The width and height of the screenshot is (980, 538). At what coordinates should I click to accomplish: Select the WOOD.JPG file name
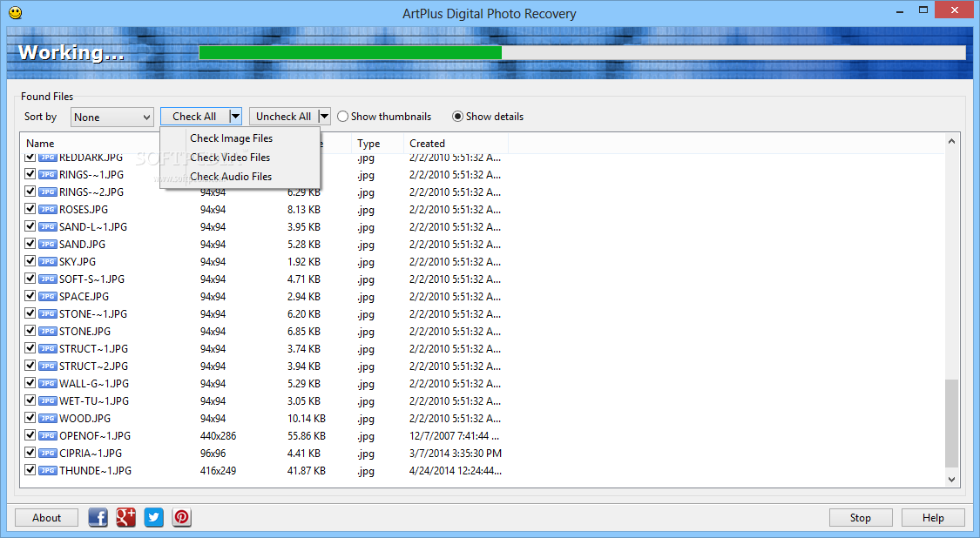84,418
